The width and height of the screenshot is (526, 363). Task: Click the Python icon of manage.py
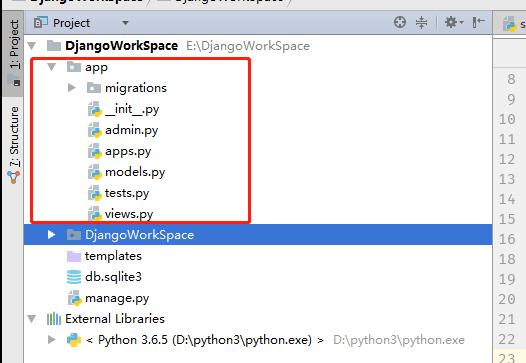click(x=75, y=298)
